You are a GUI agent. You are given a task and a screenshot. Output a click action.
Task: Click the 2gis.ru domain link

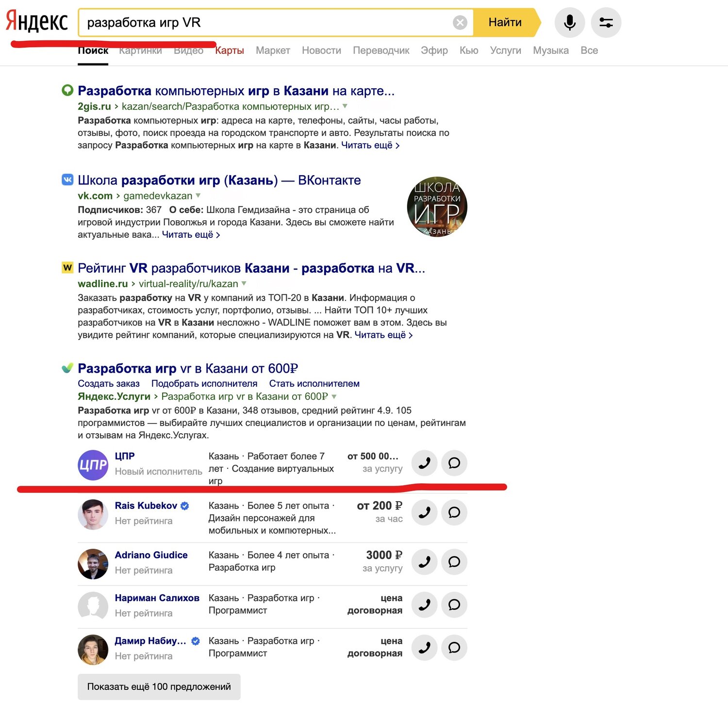[x=94, y=106]
